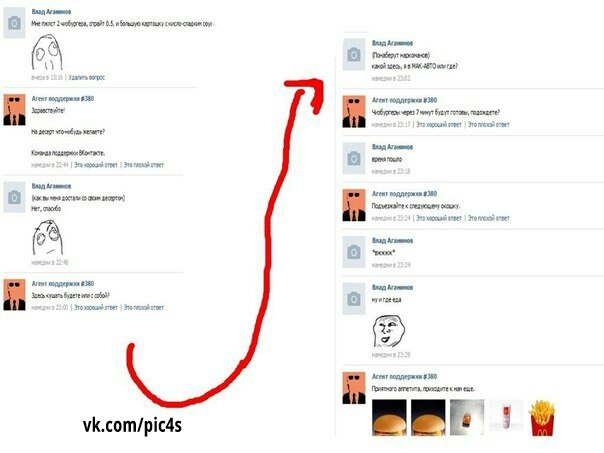Mark "Здесь кушать будете" reply as bad answer
The height and width of the screenshot is (453, 604).
click(x=144, y=307)
